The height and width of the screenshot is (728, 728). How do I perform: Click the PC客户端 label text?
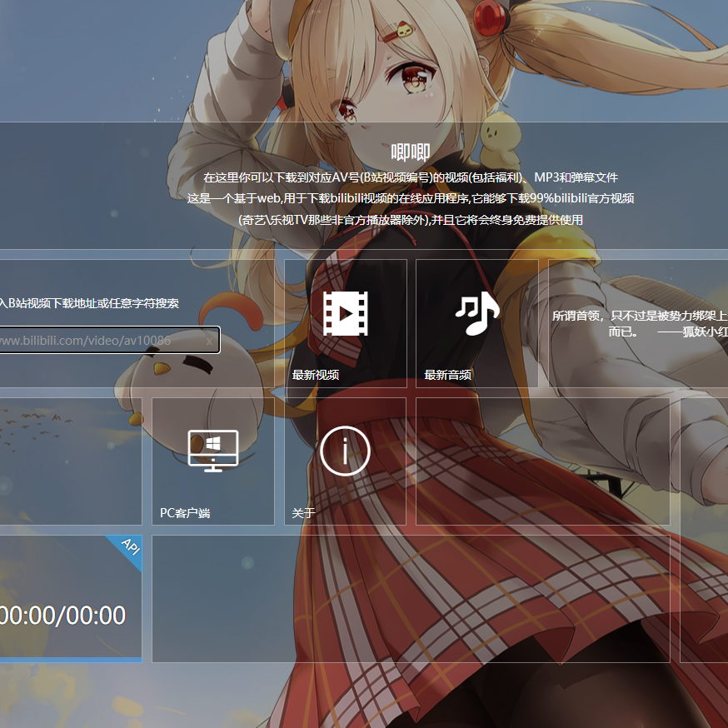click(x=185, y=513)
